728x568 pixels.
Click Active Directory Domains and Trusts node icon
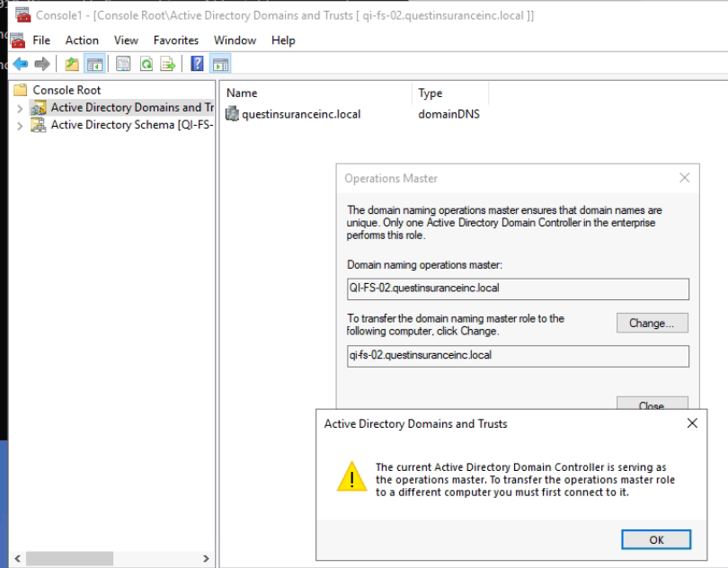tap(38, 108)
